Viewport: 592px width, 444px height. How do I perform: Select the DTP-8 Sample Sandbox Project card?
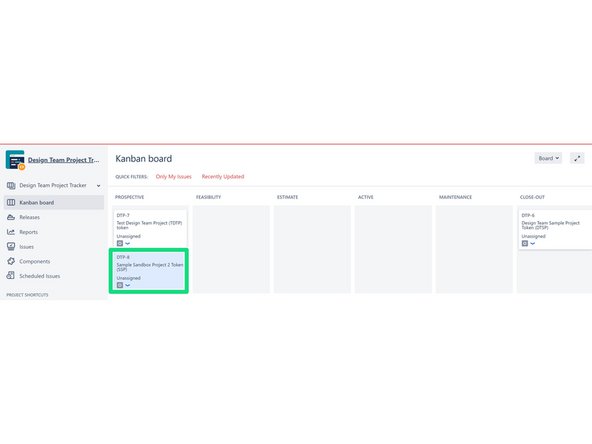tap(149, 271)
